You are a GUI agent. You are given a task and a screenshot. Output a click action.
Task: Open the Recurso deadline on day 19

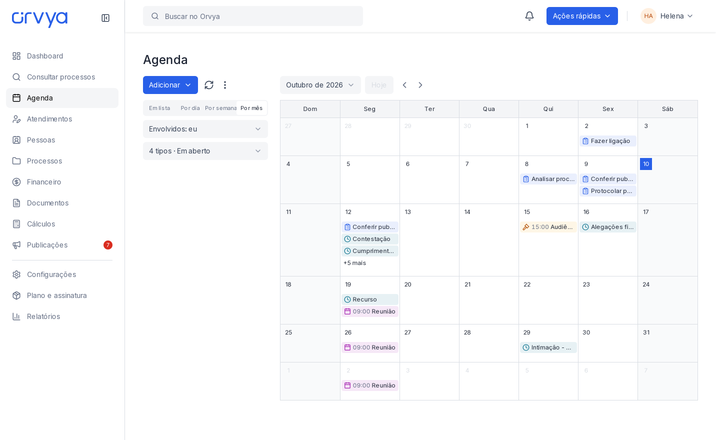pos(370,299)
